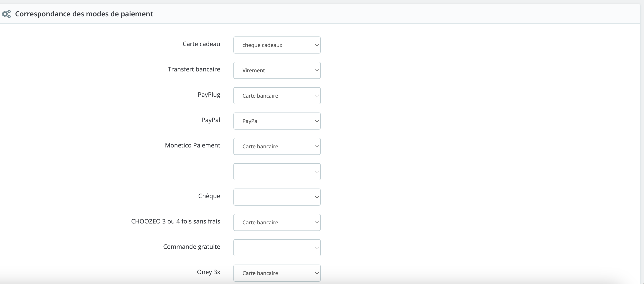The width and height of the screenshot is (644, 284).
Task: Click the Transfert bancaire label
Action: coord(194,69)
